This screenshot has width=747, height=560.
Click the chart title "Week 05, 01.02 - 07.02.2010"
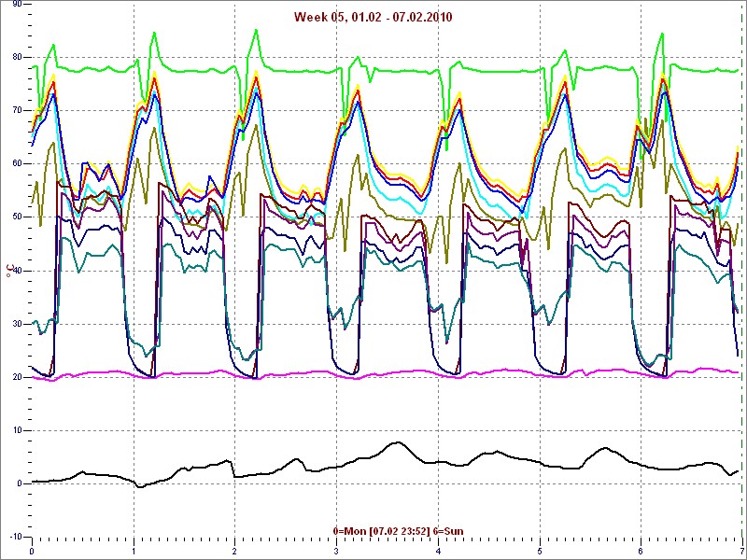pos(373,17)
